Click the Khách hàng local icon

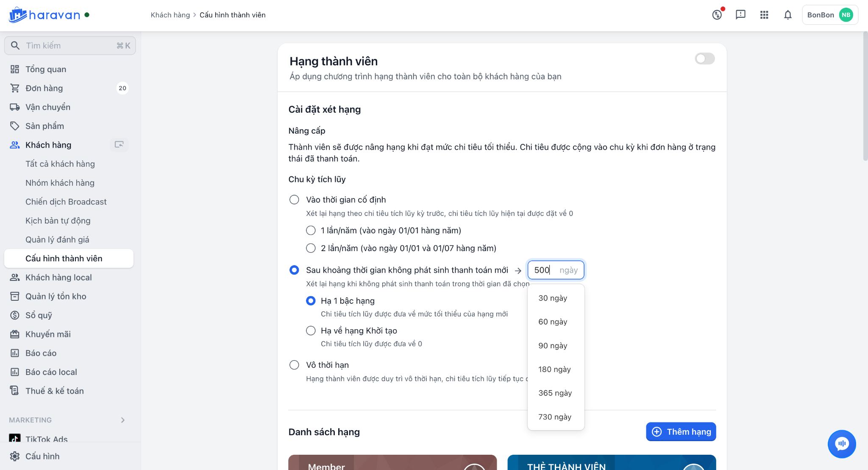[15, 277]
